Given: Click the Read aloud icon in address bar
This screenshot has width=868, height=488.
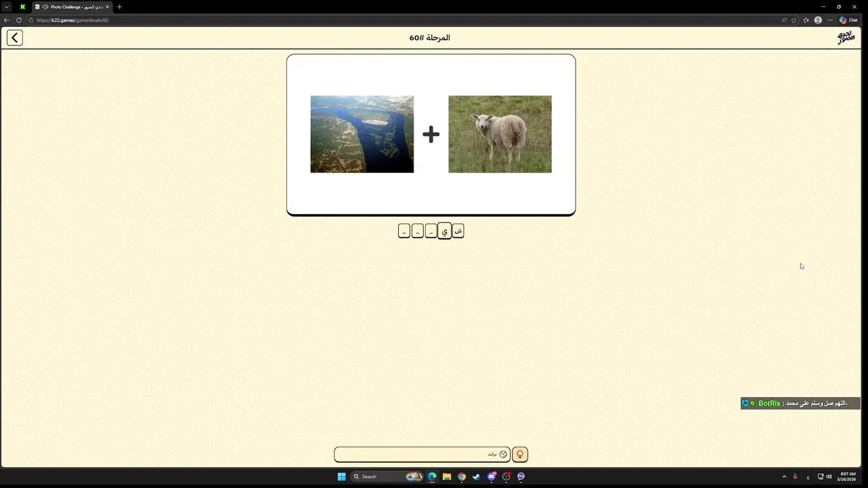Looking at the screenshot, I should pos(785,20).
